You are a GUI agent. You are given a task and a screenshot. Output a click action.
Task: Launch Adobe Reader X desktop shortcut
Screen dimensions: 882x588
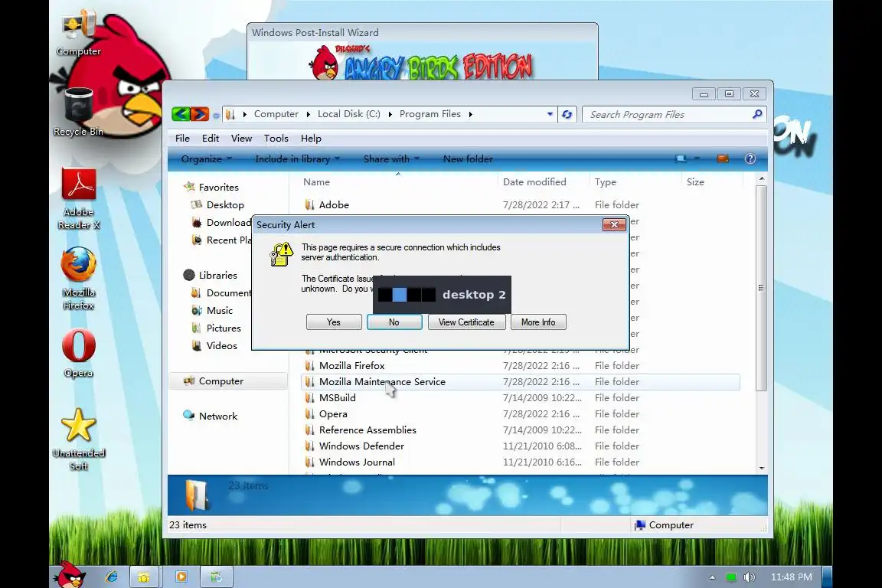click(78, 199)
